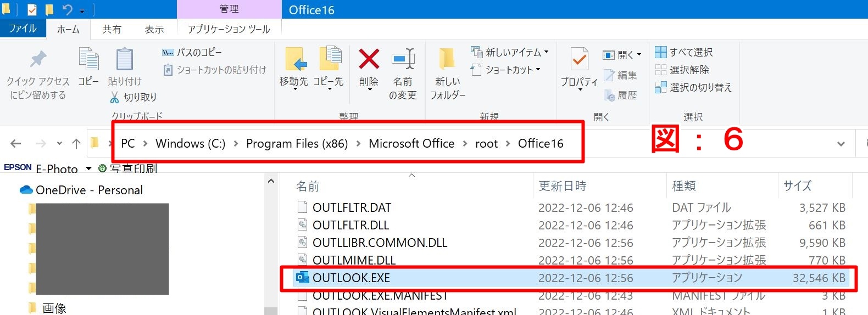The height and width of the screenshot is (315, 868).
Task: Switch to the ホーム (Home) tab
Action: tap(68, 29)
